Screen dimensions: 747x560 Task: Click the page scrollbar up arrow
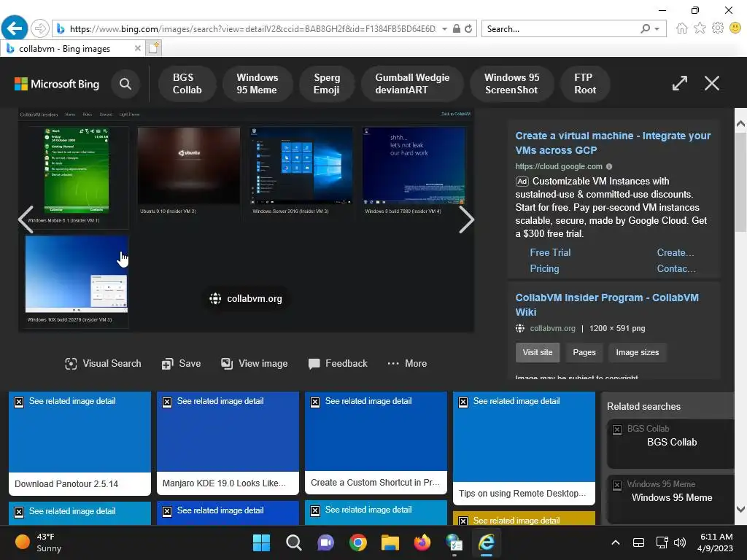(740, 124)
